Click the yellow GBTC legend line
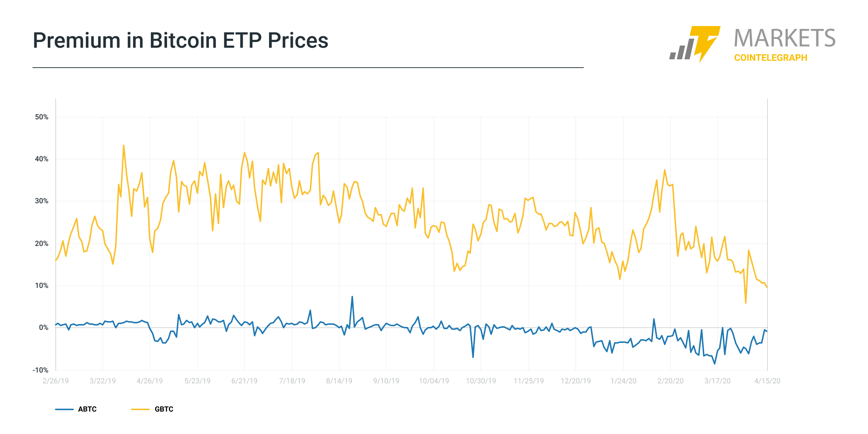Screen dimensions: 868x434 pos(140,409)
